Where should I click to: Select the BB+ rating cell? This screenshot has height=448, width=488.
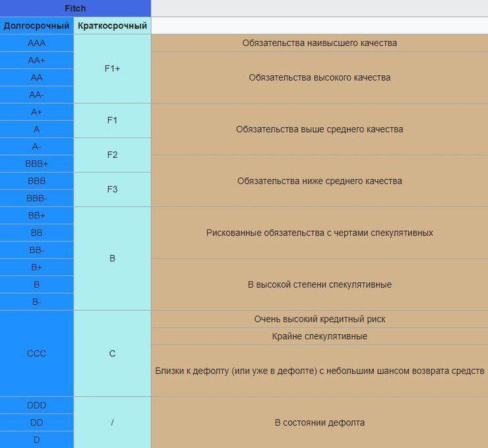click(37, 216)
